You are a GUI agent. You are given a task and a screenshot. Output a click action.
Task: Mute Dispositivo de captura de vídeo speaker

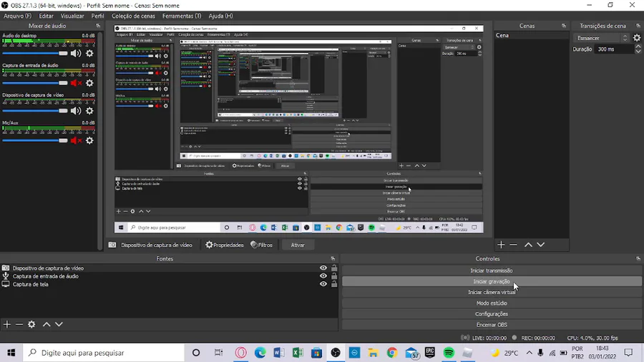[x=76, y=111]
